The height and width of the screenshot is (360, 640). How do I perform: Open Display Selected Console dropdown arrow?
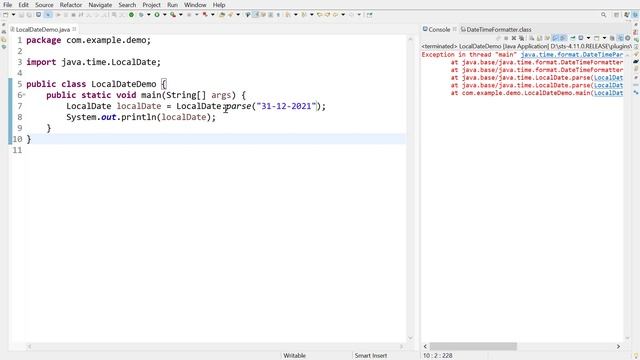coord(589,38)
